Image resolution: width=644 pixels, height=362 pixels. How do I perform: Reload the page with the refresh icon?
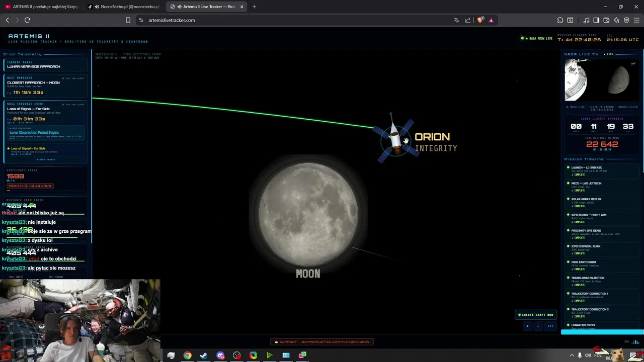pos(27,20)
